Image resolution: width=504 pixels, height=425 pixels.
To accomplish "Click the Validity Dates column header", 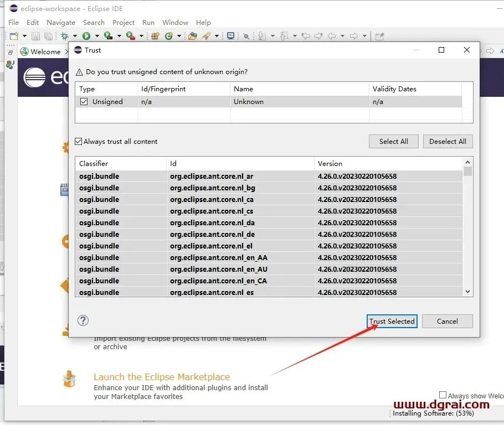I will pos(415,89).
